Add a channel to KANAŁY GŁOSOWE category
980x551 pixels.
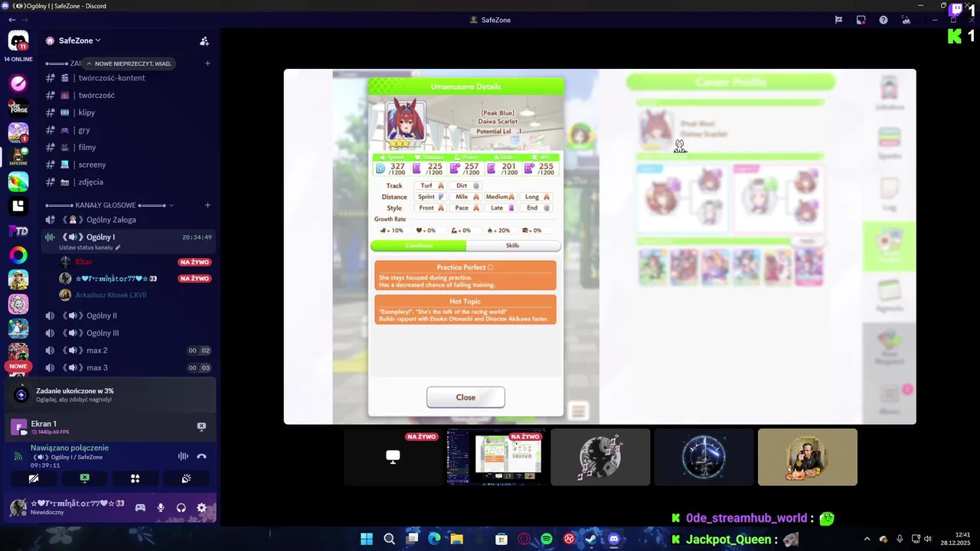point(207,205)
